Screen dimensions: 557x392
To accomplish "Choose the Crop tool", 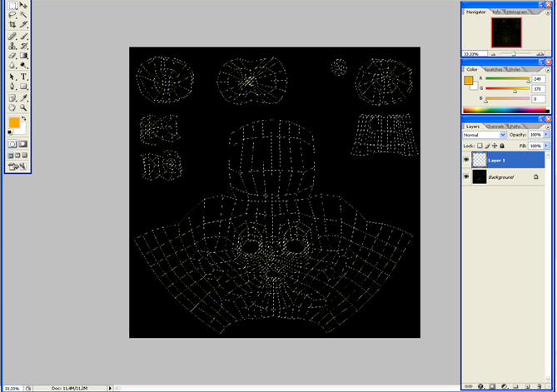I will coord(12,25).
